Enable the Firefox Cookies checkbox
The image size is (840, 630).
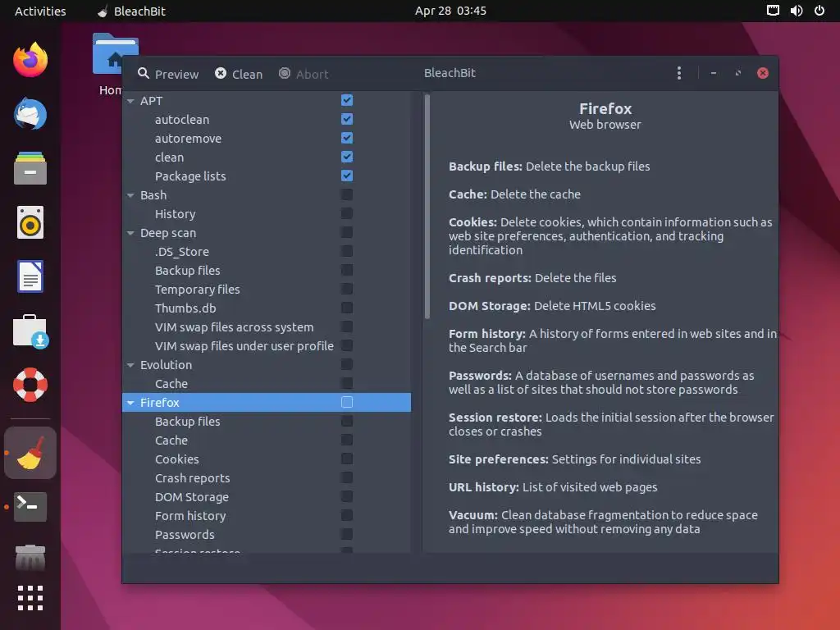pos(347,459)
